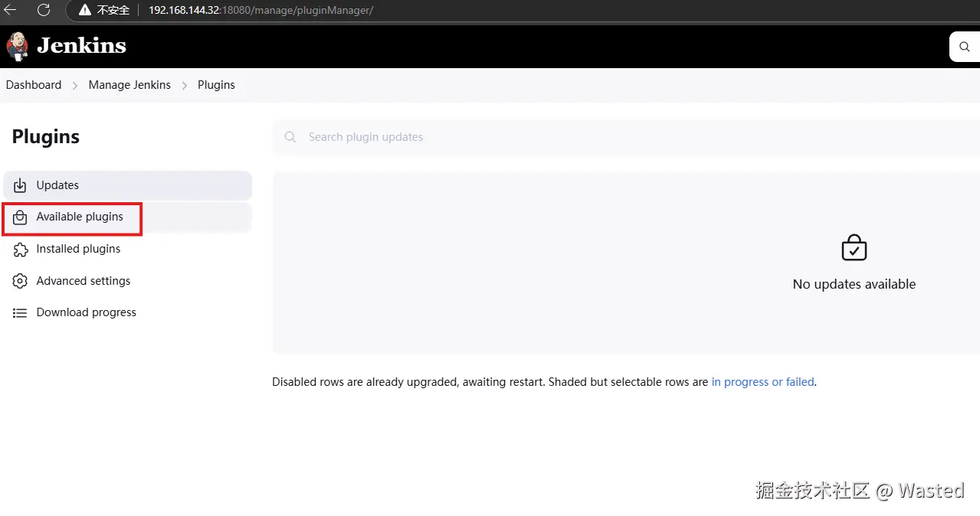This screenshot has height=516, width=980.
Task: Expand the chevron after Manage Jenkins breadcrumb
Action: coord(185,86)
